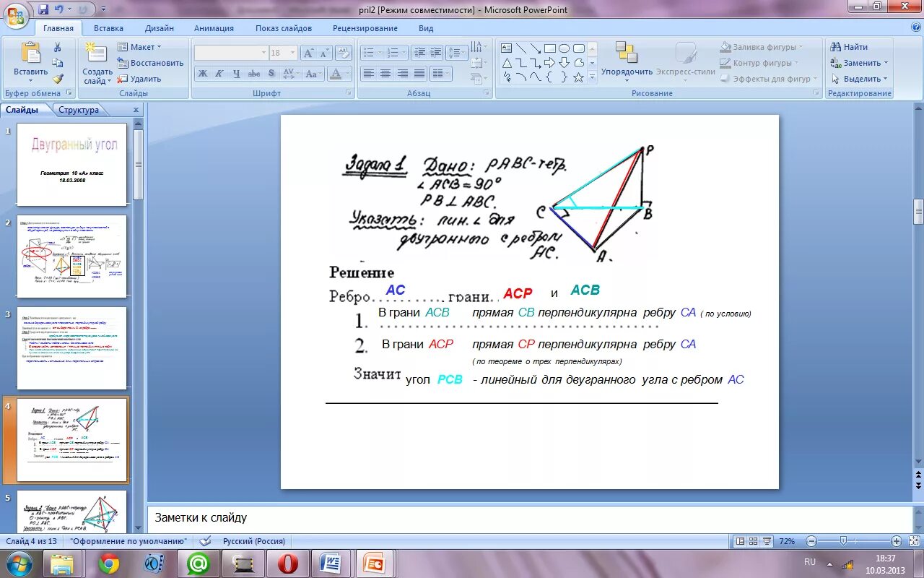Switch to slide sorter view
Image resolution: width=924 pixels, height=578 pixels.
click(753, 541)
